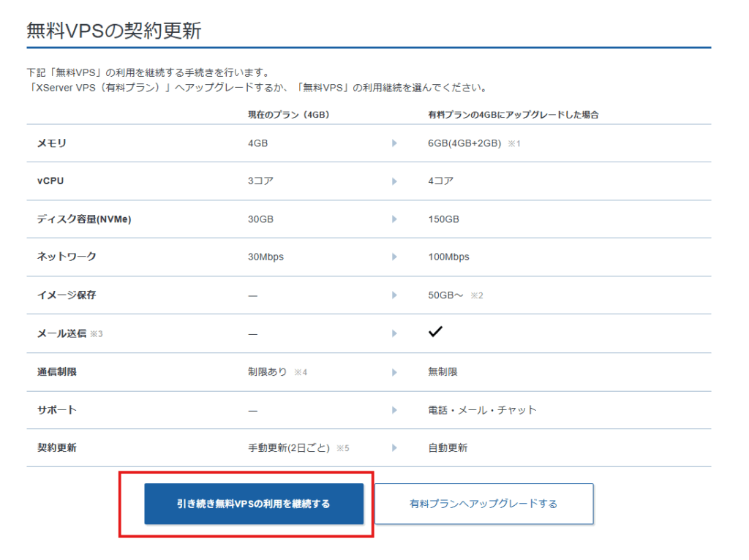The width and height of the screenshot is (749, 560).
Task: Click the arrow icon in the メモリ row
Action: [394, 143]
